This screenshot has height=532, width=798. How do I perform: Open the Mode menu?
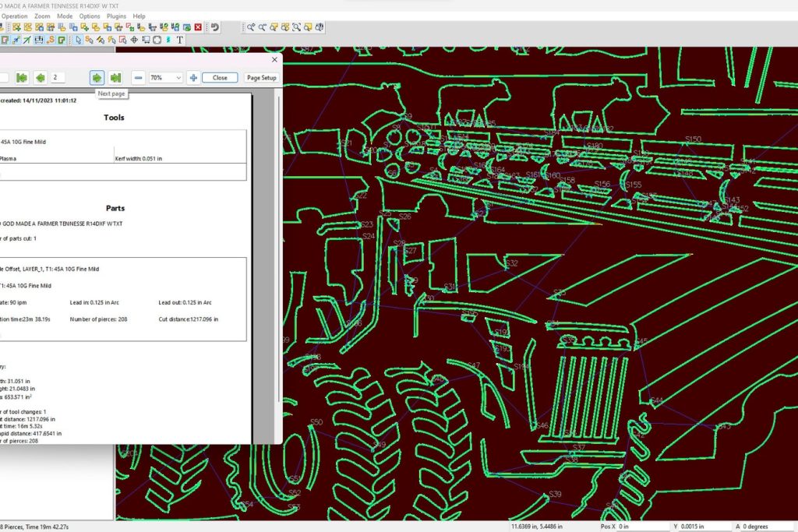click(x=65, y=16)
